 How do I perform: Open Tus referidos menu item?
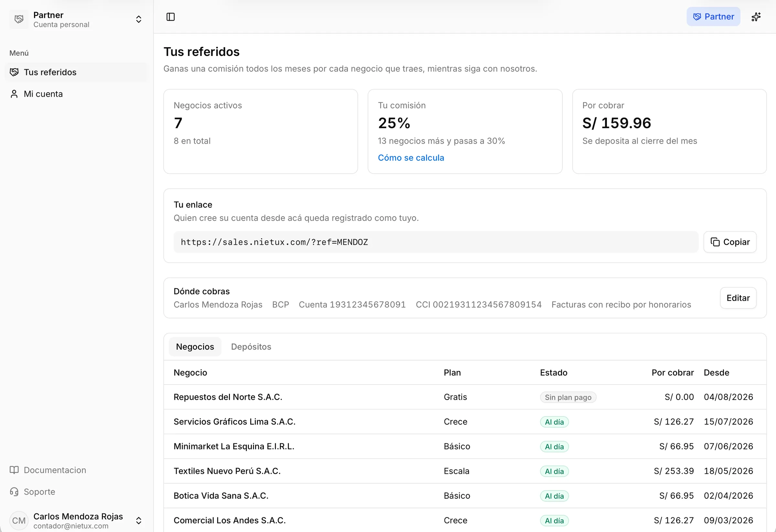(76, 72)
